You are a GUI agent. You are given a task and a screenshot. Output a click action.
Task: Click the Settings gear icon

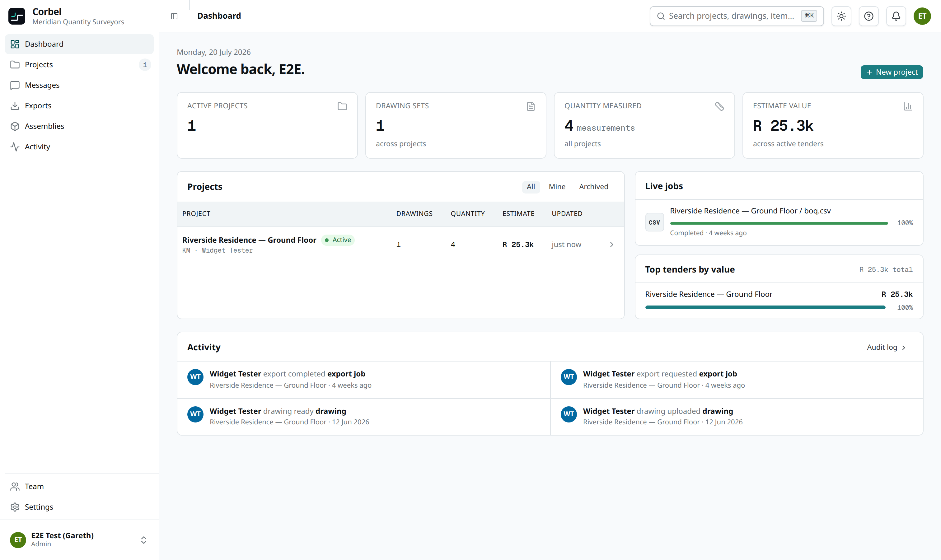15,507
